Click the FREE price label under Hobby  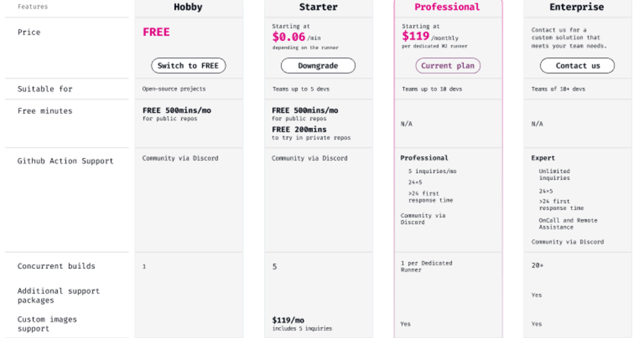[156, 32]
